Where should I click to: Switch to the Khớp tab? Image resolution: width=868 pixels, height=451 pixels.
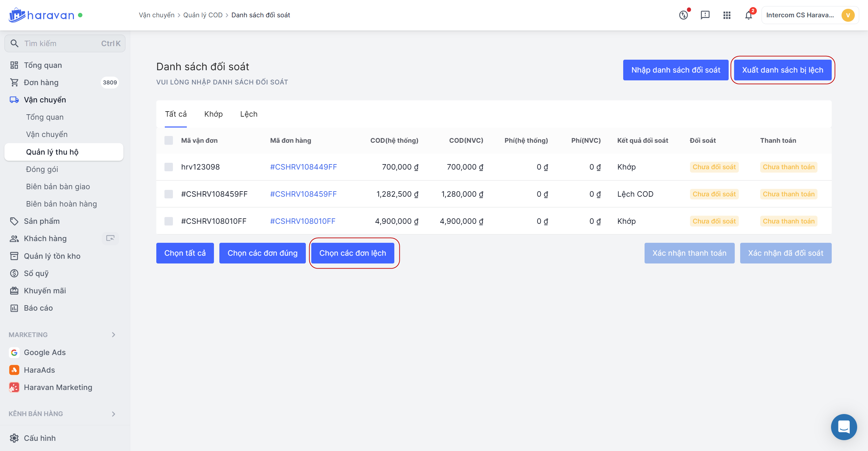tap(213, 114)
